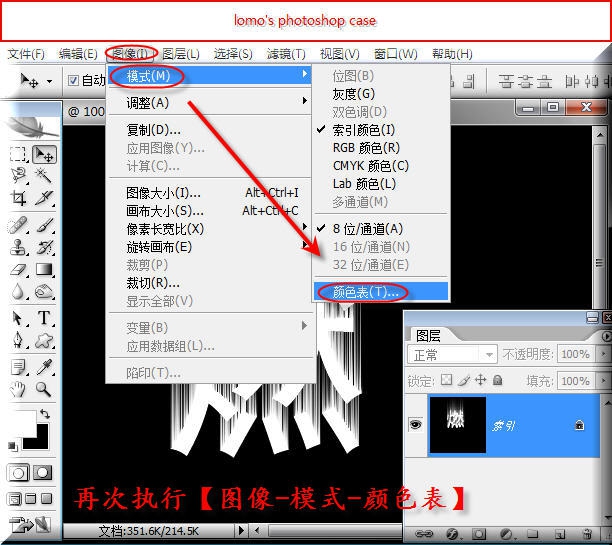
Task: Select the Brush tool
Action: (44, 225)
